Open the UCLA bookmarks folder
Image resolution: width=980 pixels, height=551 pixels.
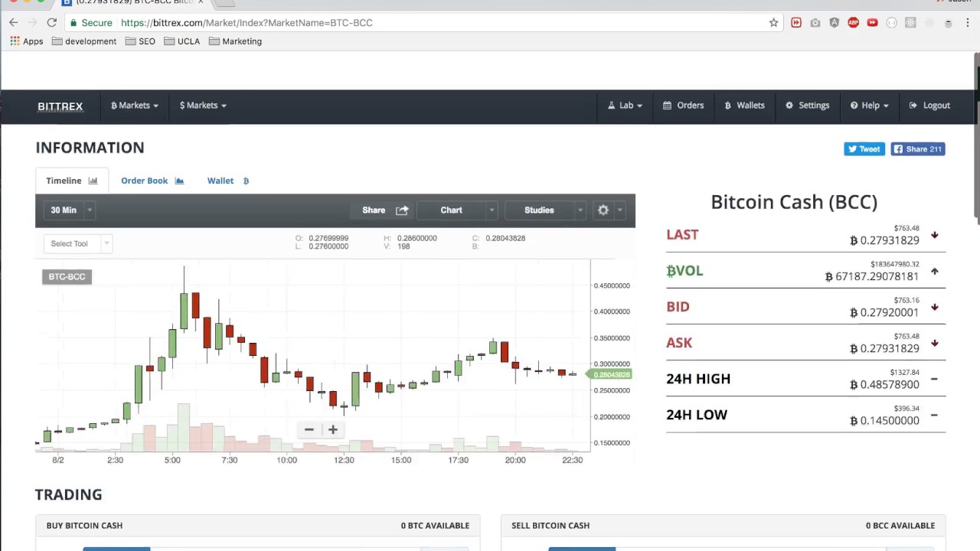coord(181,41)
